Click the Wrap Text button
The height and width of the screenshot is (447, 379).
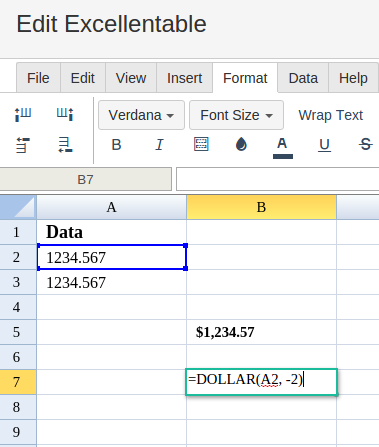330,115
